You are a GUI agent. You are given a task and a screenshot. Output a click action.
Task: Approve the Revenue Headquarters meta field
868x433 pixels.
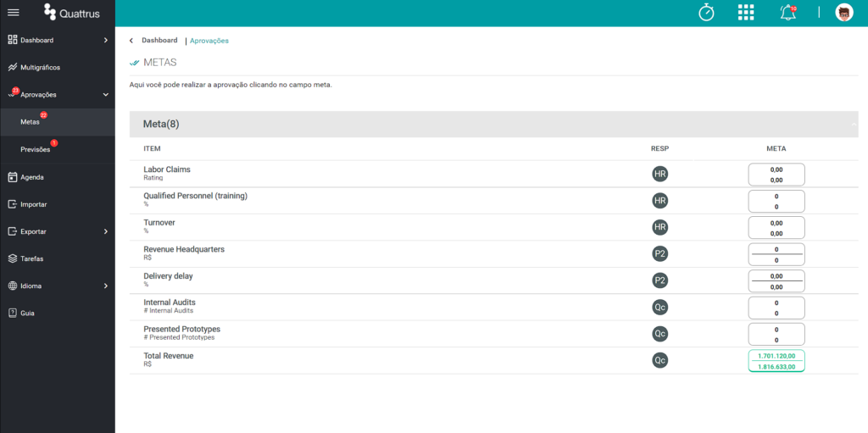(776, 254)
